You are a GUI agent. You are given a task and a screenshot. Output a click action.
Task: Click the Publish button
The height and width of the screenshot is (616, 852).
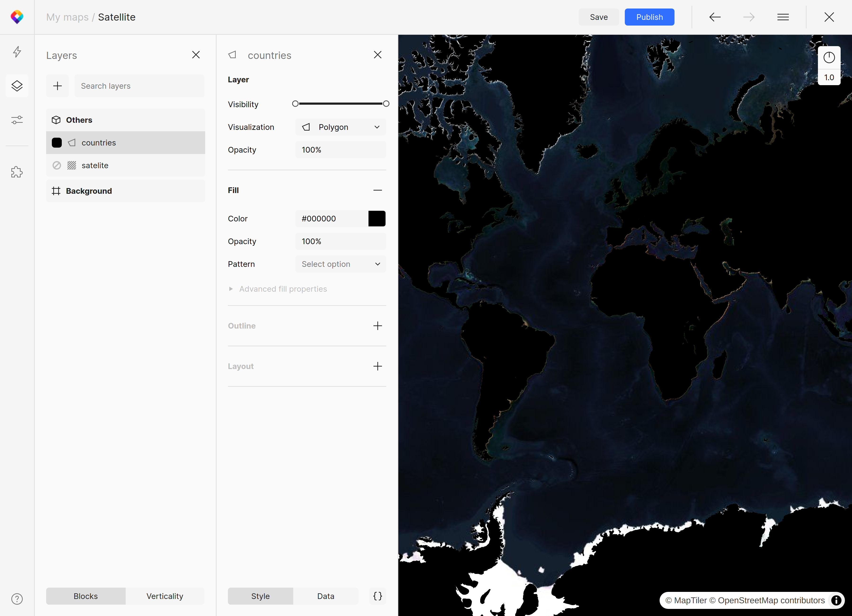coord(649,17)
